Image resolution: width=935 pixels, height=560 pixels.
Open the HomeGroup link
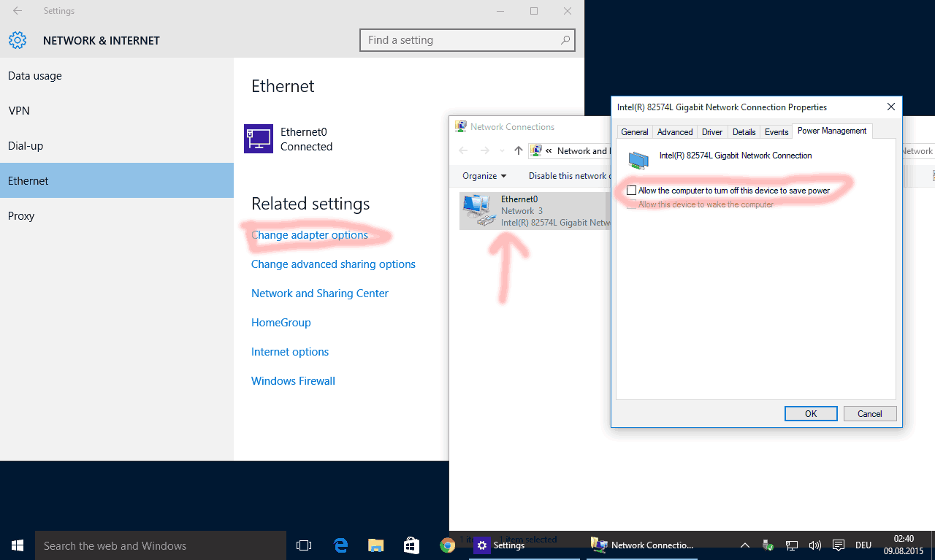point(281,322)
